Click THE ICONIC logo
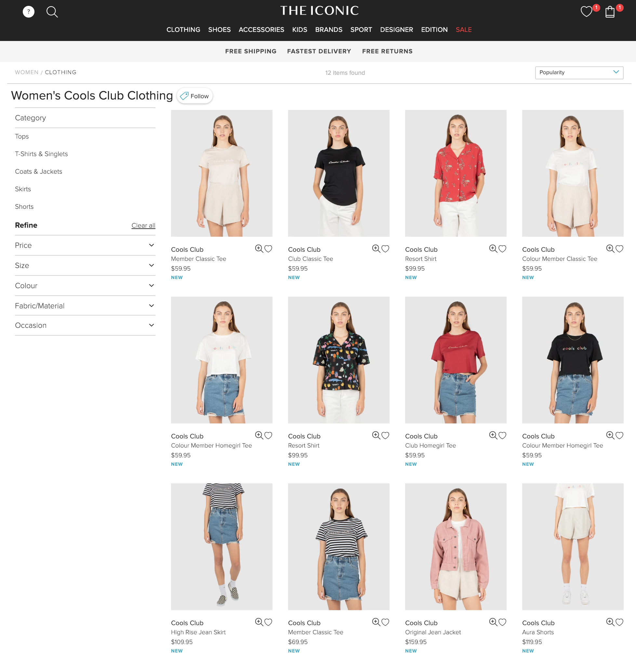The image size is (636, 672). coord(319,10)
